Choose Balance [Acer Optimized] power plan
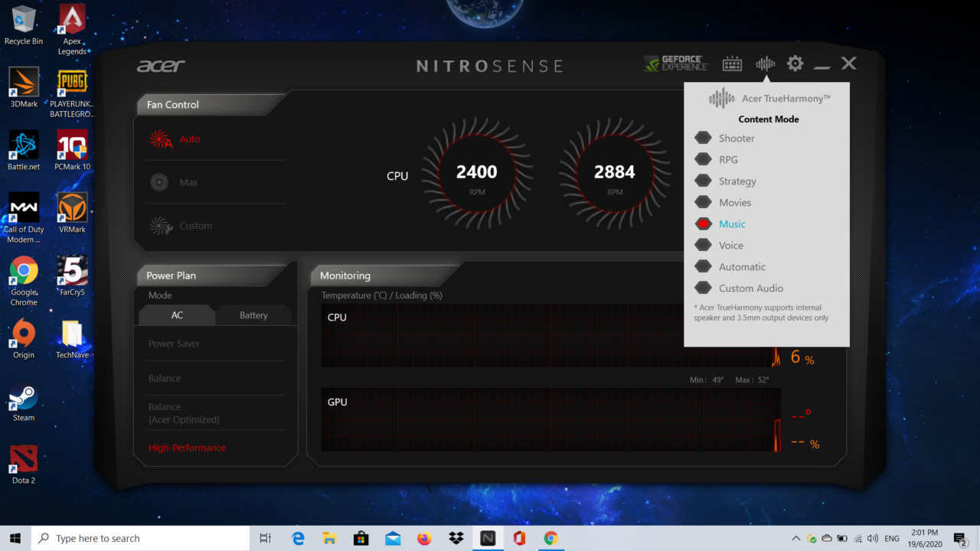Viewport: 980px width, 551px height. pyautogui.click(x=184, y=413)
